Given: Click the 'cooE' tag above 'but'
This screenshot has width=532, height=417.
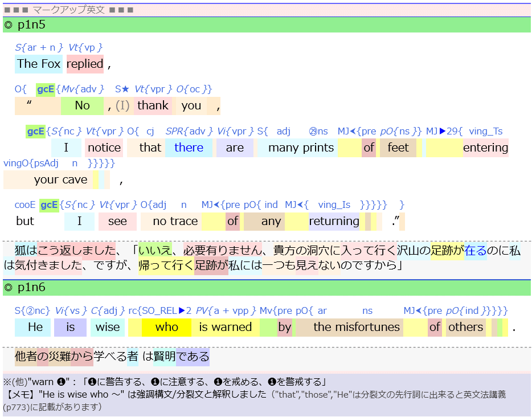Looking at the screenshot, I should click(24, 205).
